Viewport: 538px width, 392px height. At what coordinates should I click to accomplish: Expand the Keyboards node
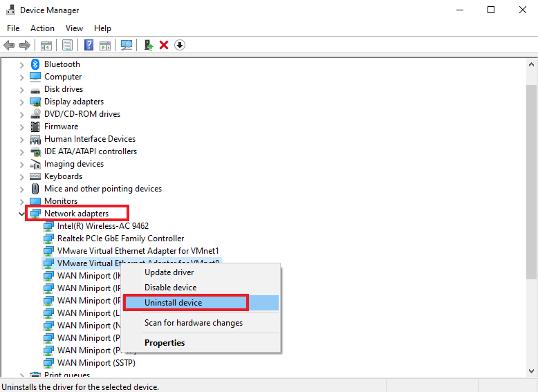point(21,176)
